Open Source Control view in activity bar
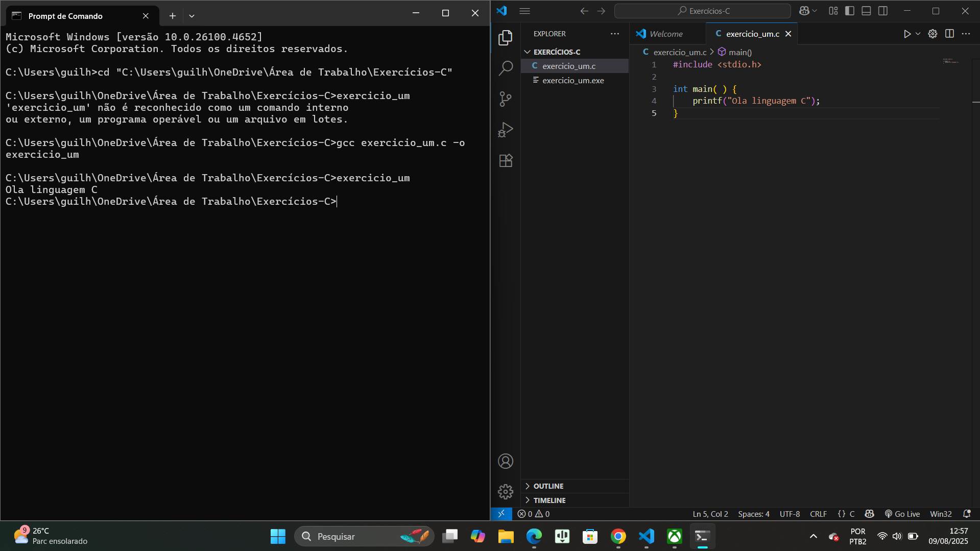980x551 pixels. click(505, 99)
